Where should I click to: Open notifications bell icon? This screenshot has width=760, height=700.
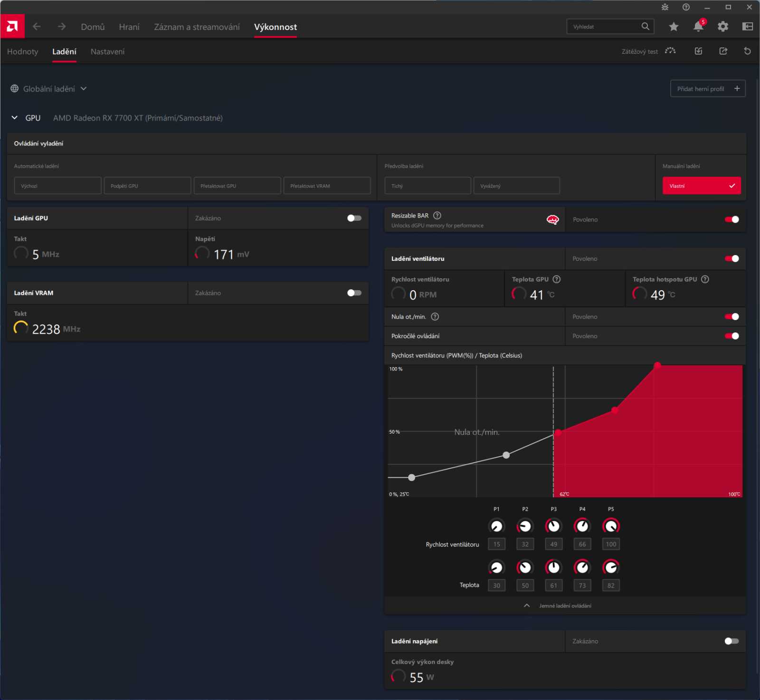(699, 26)
